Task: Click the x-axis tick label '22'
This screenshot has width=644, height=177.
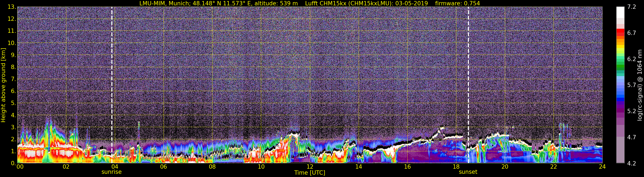Action: tap(554, 167)
